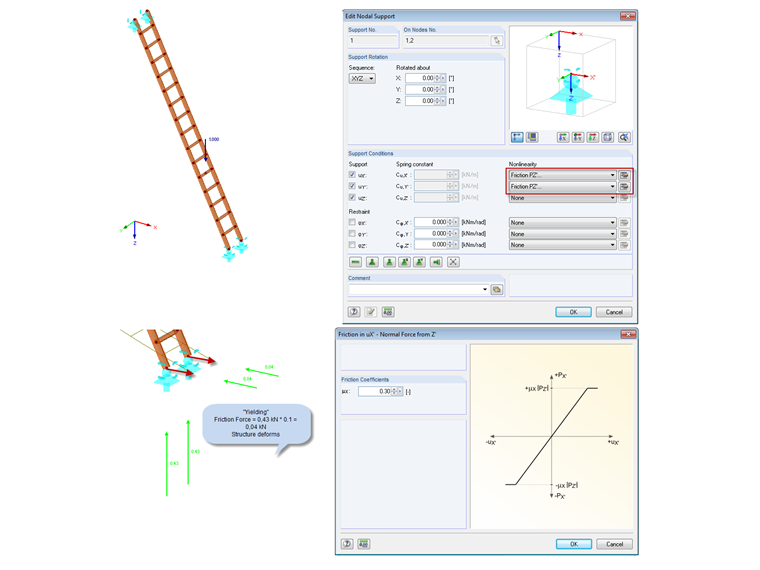Enable the φX' restraint checkbox
This screenshot has height=570, width=760.
pyautogui.click(x=352, y=222)
